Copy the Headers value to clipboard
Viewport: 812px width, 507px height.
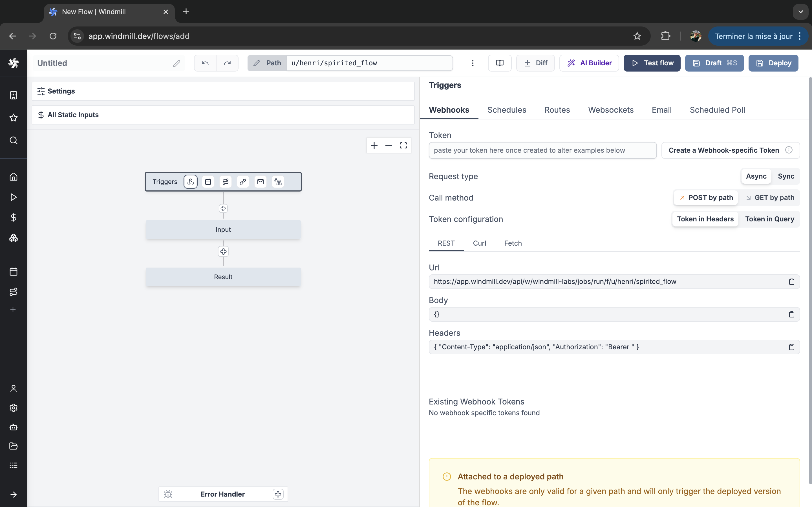(x=791, y=347)
